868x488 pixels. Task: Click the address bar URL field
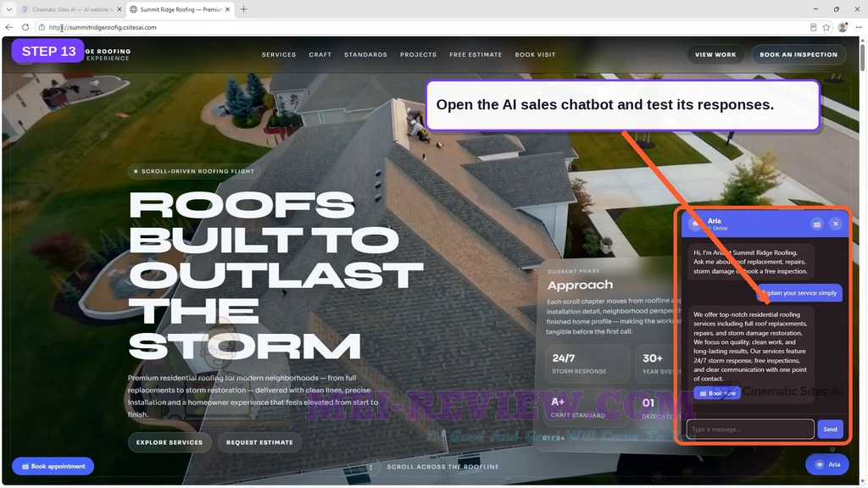(x=420, y=27)
